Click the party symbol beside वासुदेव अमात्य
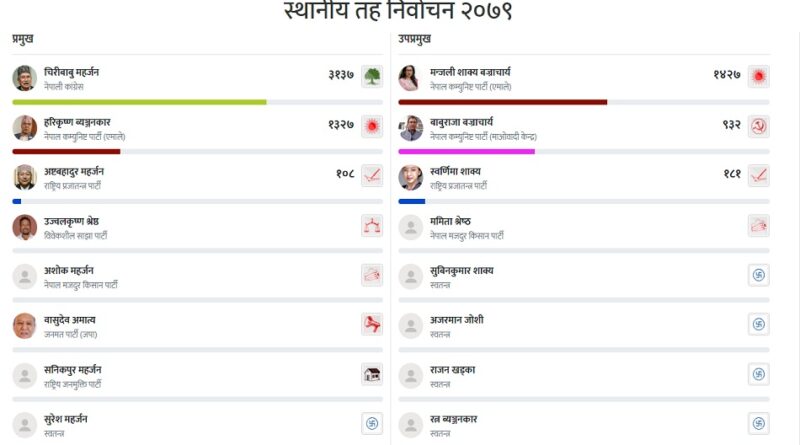This screenshot has width=800, height=445. (371, 324)
